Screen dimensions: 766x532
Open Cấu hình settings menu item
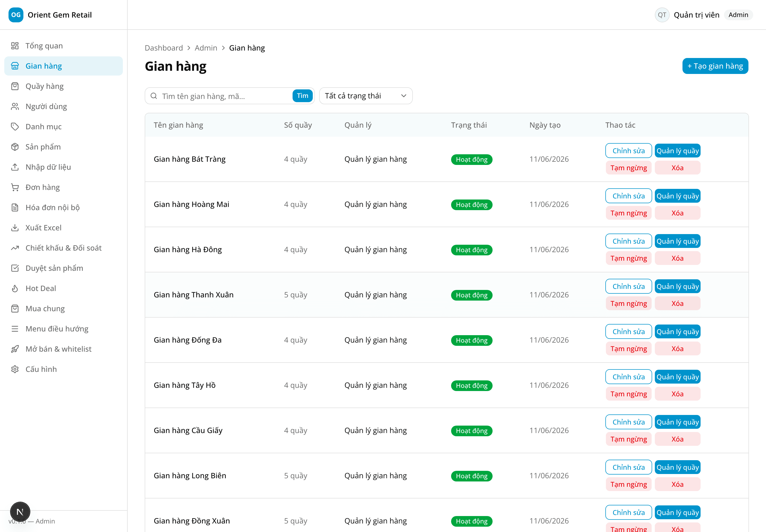pyautogui.click(x=64, y=369)
